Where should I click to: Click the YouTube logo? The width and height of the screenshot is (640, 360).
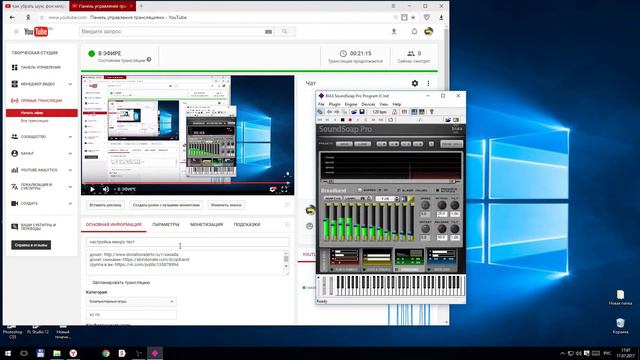pyautogui.click(x=36, y=31)
